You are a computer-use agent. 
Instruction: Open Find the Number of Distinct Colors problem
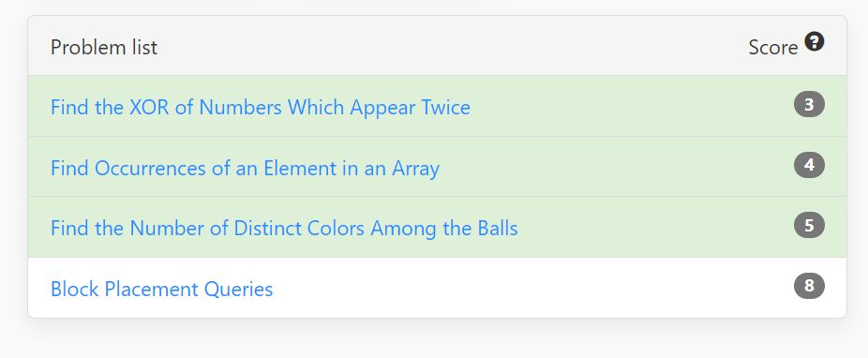[x=284, y=228]
